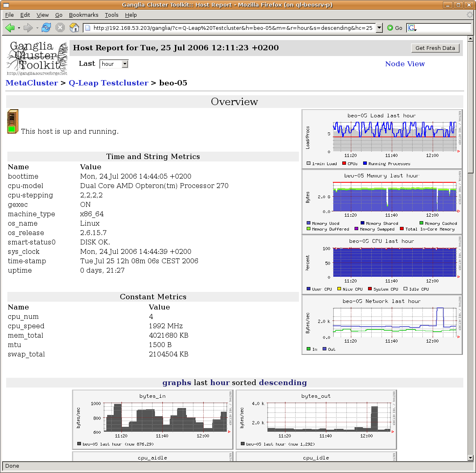Click the Forward arrow icon
476x473 pixels.
pos(28,28)
